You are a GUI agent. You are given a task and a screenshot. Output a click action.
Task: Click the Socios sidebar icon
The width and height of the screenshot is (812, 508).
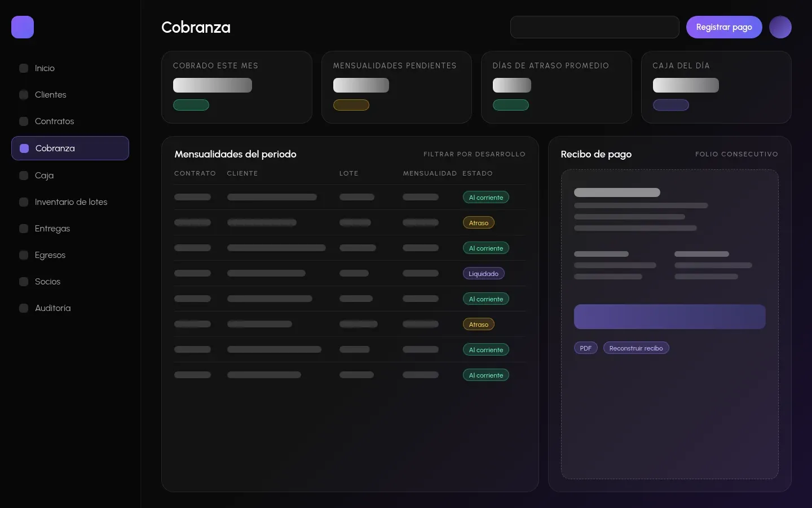point(24,282)
